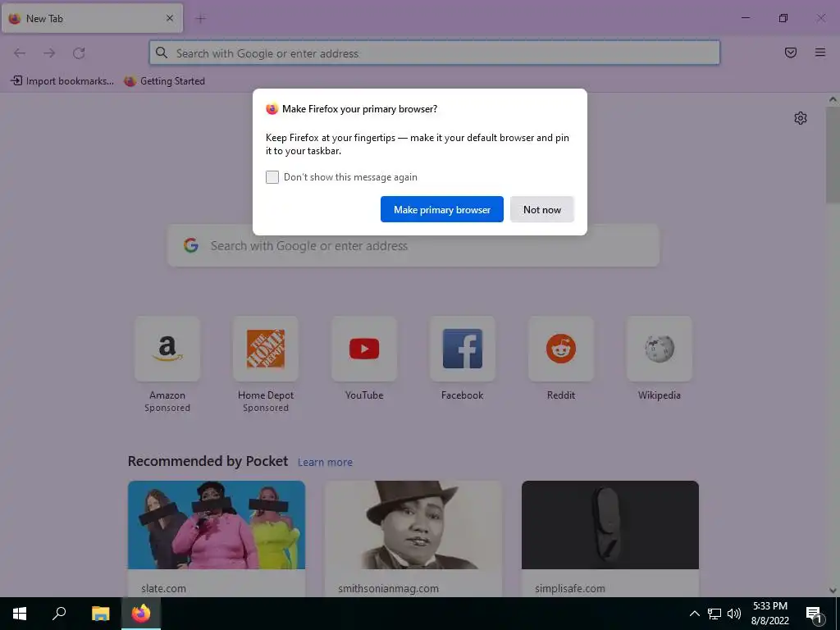
Task: Launch File Explorer from the taskbar
Action: click(x=100, y=614)
